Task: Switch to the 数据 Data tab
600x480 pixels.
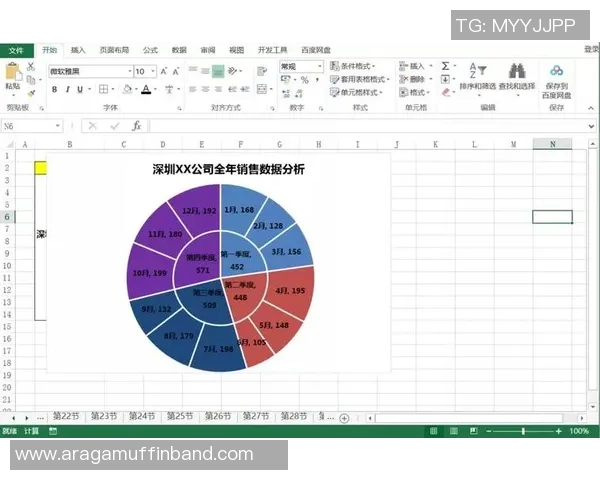Action: [x=179, y=50]
